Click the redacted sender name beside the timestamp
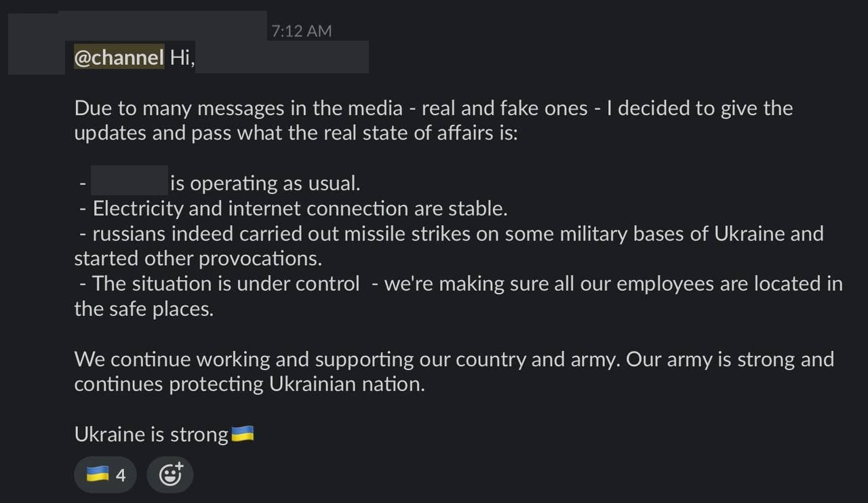 pos(162,26)
